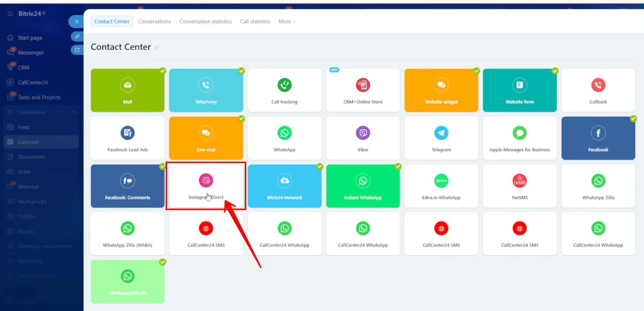Image resolution: width=644 pixels, height=311 pixels.
Task: Expand the More dropdown menu
Action: tap(287, 21)
